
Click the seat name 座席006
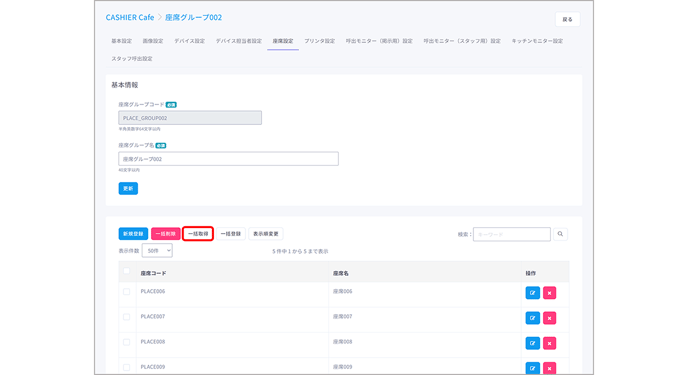(342, 291)
